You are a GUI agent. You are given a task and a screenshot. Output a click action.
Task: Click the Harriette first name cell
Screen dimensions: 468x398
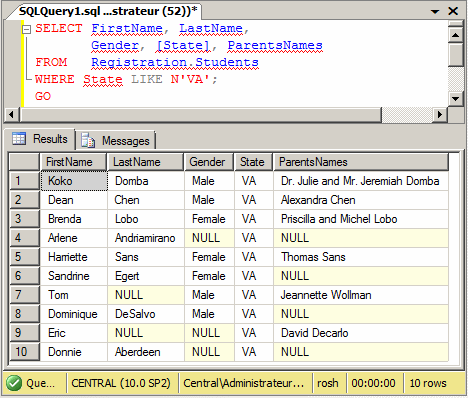pos(74,257)
